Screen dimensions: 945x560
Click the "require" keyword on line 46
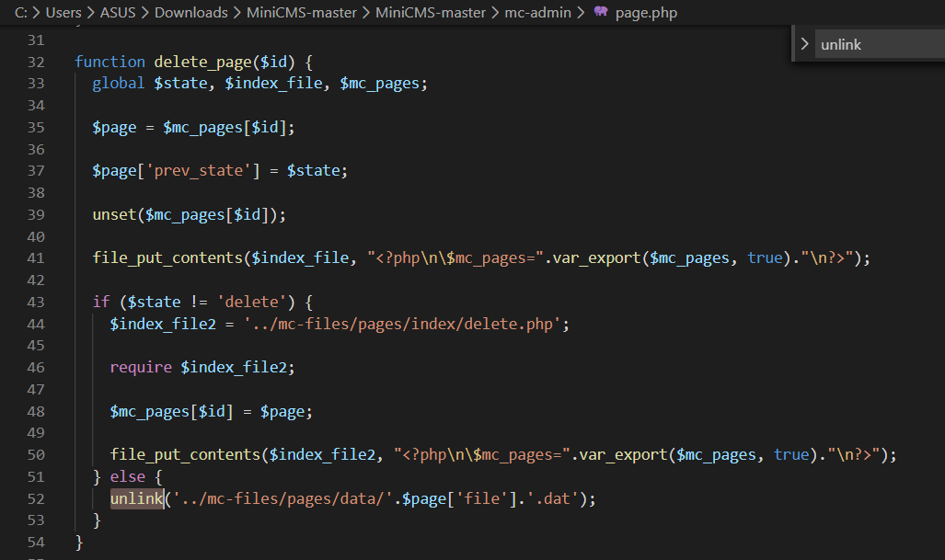click(x=141, y=367)
